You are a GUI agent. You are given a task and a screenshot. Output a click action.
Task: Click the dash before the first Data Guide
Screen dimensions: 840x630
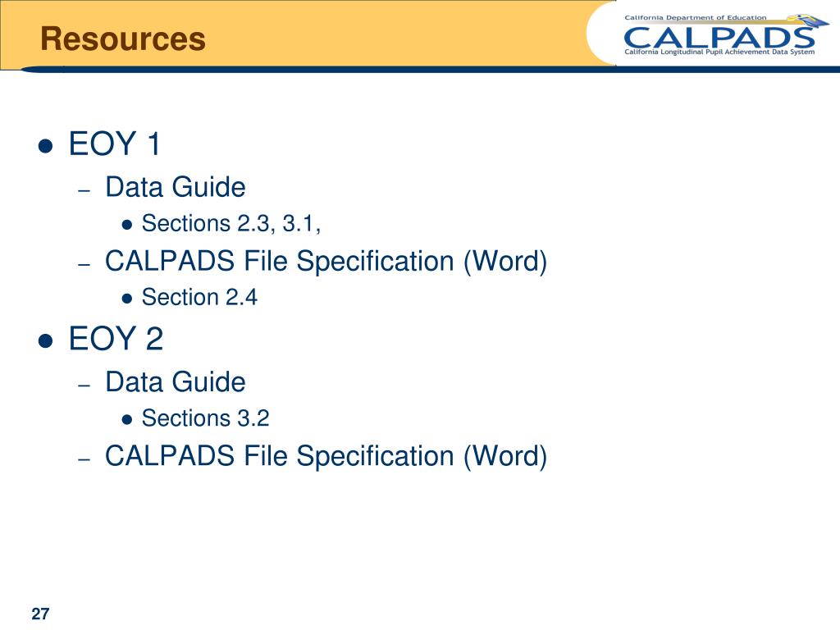(84, 190)
